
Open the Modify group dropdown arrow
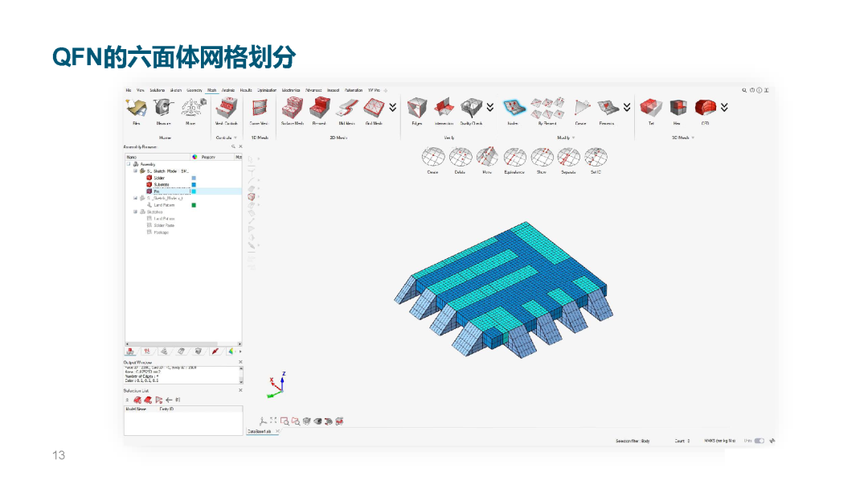[x=574, y=138]
